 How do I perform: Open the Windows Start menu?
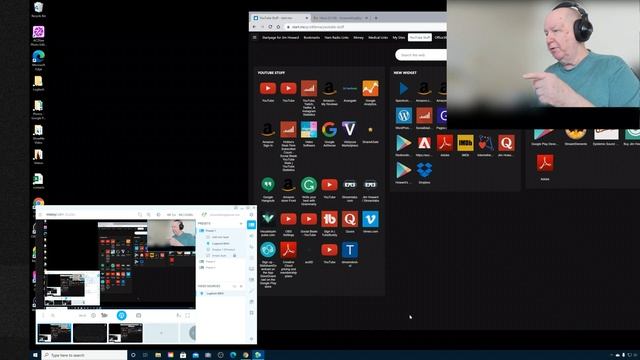pos(35,355)
